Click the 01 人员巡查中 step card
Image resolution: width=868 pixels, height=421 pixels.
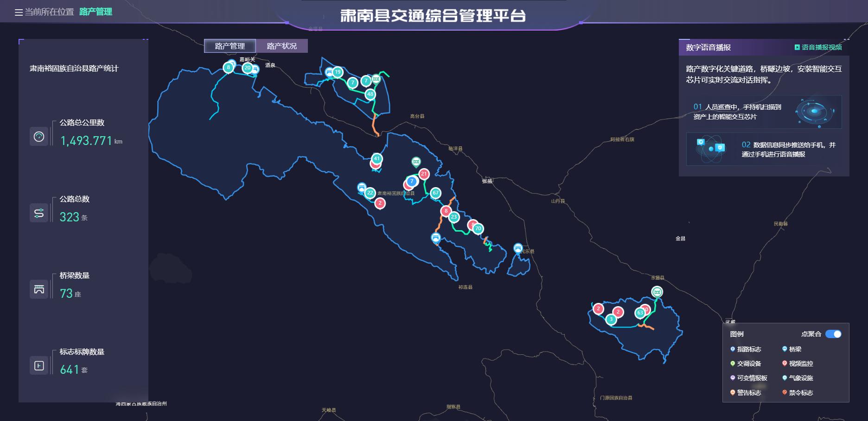tap(764, 112)
